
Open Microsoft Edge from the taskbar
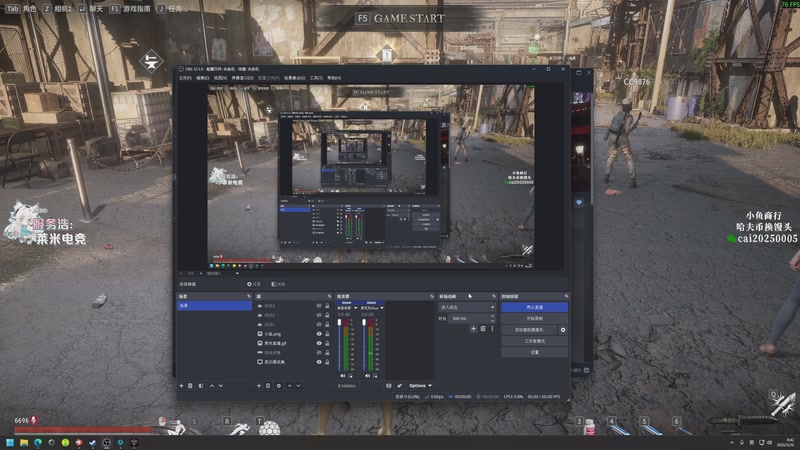click(x=38, y=442)
